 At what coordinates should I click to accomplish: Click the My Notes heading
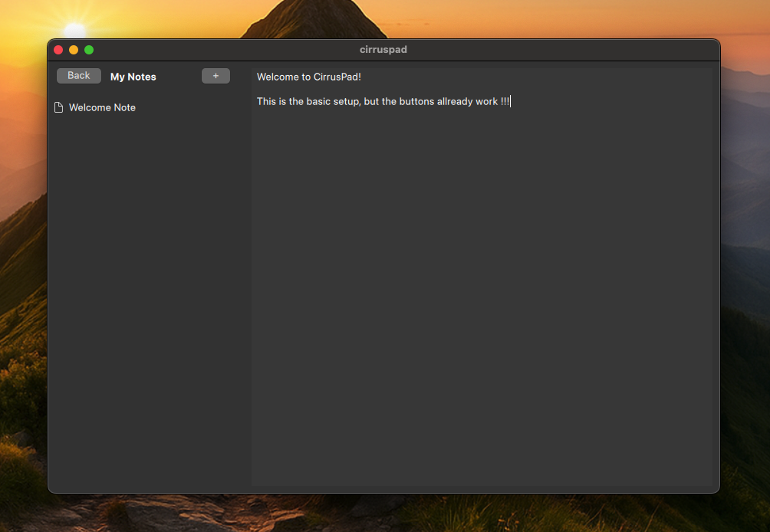(133, 77)
